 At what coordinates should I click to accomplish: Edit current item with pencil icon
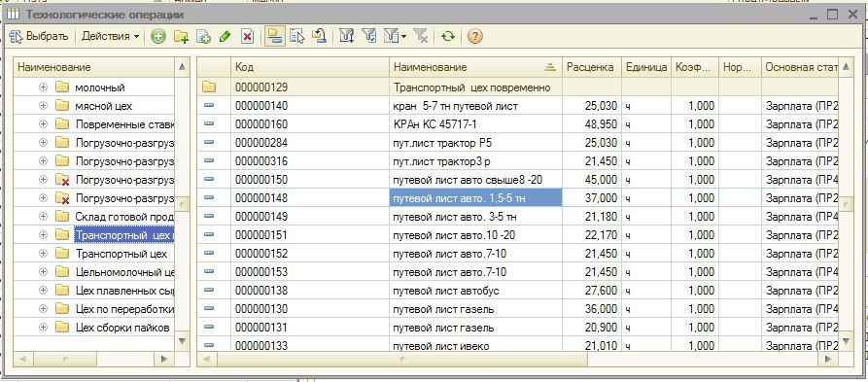click(225, 37)
